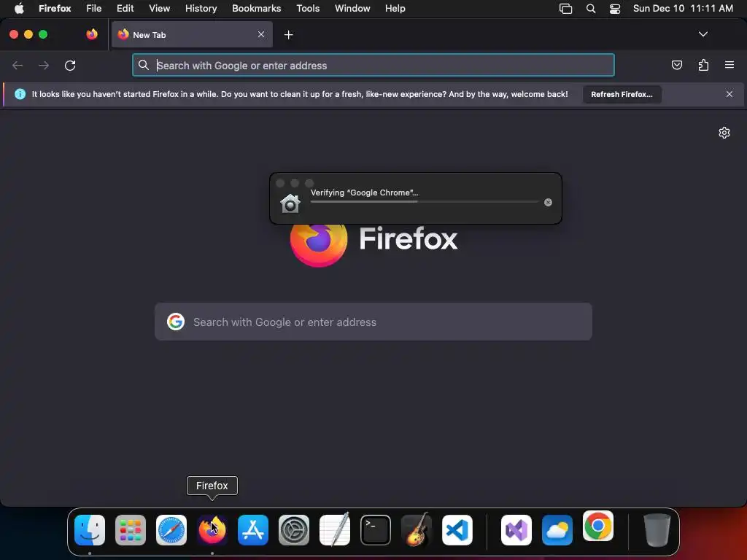Click the Google Chrome Dock icon
The image size is (747, 560).
598,526
